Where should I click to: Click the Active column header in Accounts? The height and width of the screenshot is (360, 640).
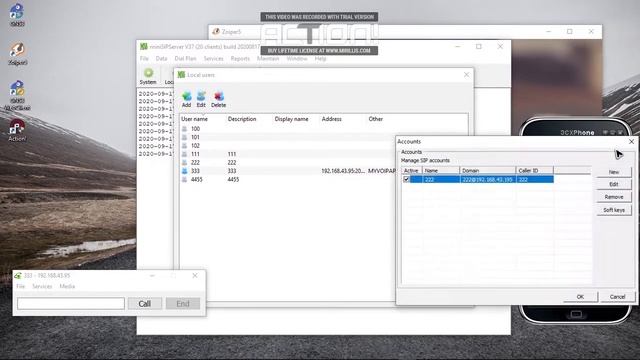click(412, 171)
